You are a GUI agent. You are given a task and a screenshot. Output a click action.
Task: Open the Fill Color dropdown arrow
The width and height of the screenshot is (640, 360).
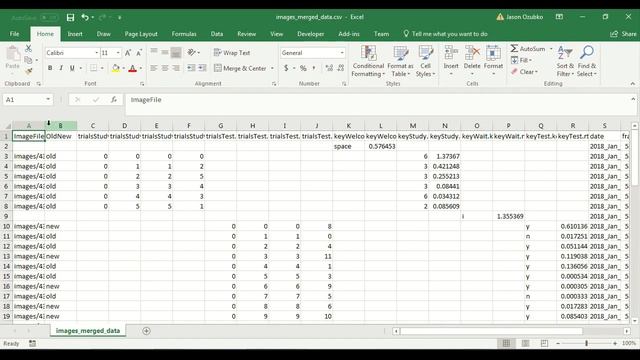123,68
